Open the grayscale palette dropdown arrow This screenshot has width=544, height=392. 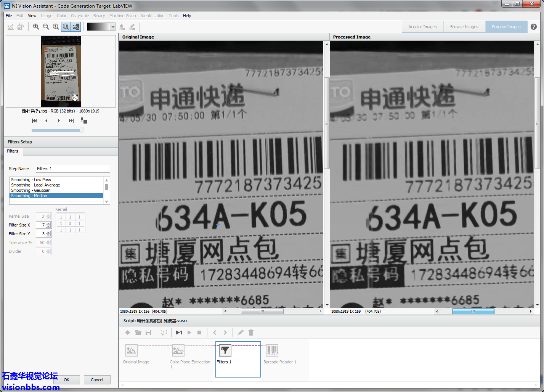pos(113,27)
